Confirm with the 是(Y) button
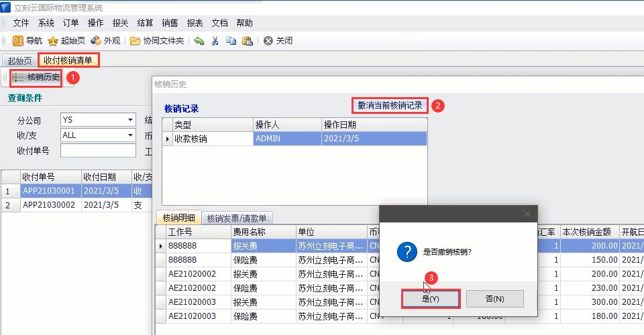Image resolution: width=644 pixels, height=335 pixels. click(x=430, y=299)
